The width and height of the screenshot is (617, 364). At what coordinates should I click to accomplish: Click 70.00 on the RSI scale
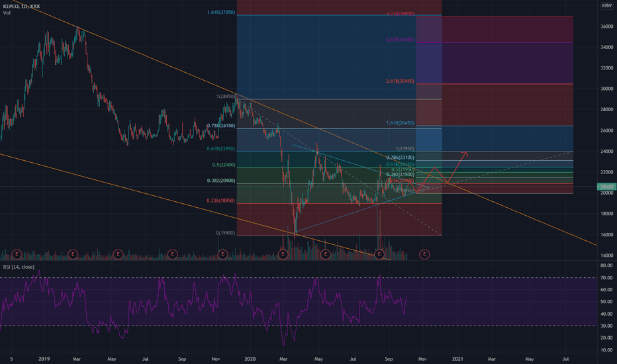[607, 278]
